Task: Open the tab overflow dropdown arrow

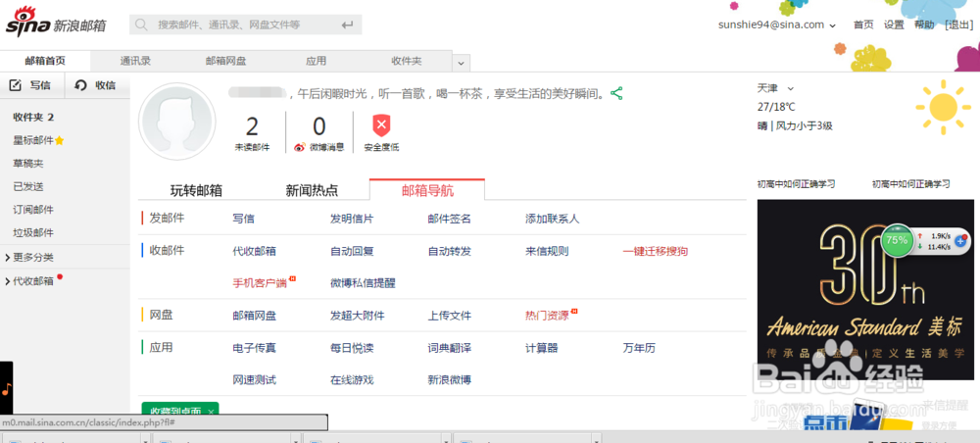Action: (461, 63)
